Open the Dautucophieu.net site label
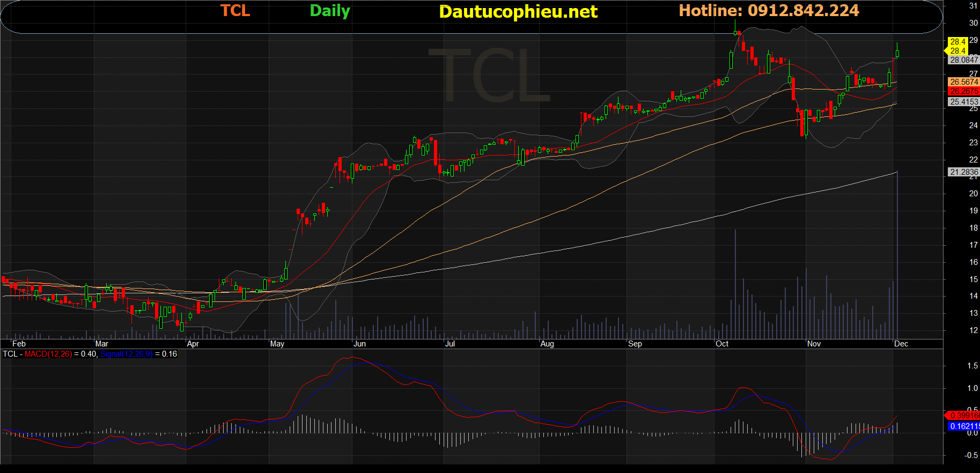This screenshot has width=980, height=473. [518, 12]
